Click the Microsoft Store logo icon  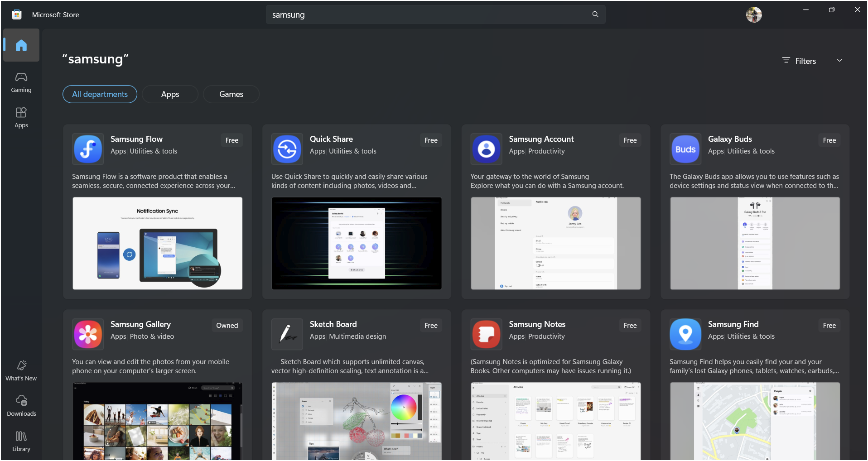tap(17, 14)
